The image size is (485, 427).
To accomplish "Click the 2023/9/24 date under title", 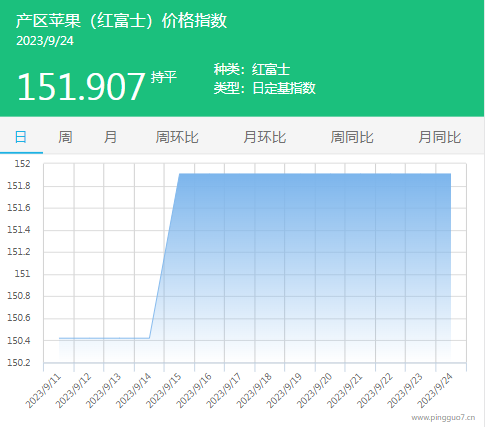I will point(45,41).
